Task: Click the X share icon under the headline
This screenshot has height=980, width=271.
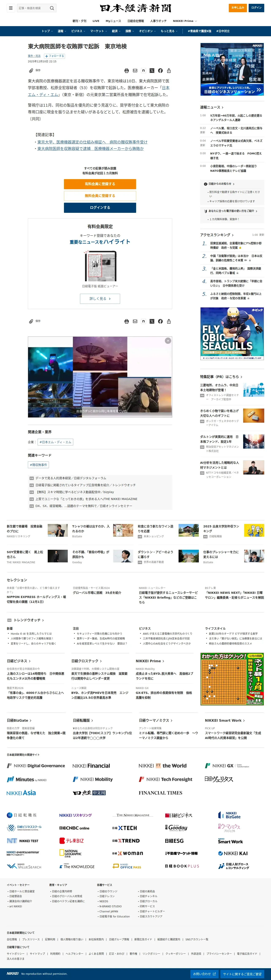Action: [x=152, y=71]
